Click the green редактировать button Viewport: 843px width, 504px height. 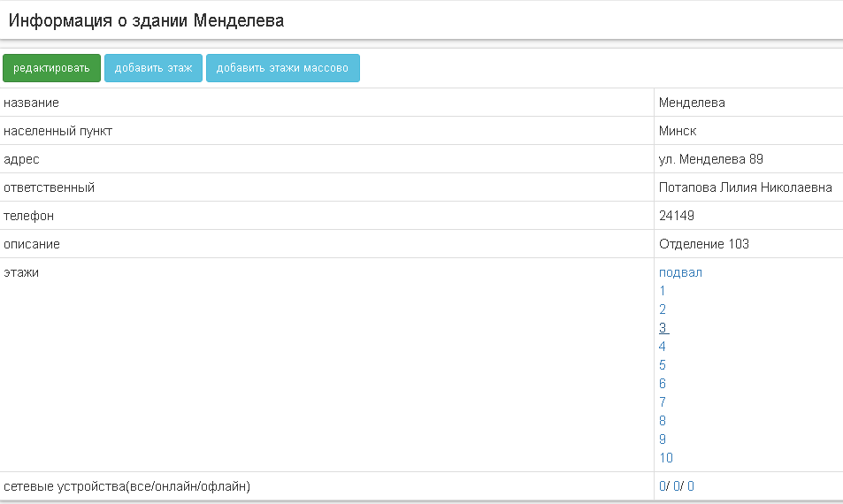(51, 68)
